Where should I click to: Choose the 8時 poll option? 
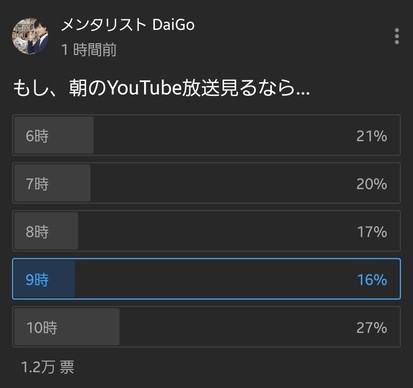[x=206, y=231]
